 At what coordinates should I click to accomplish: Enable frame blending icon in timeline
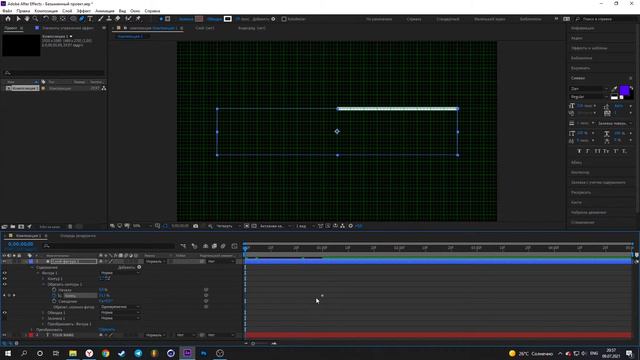[214, 246]
